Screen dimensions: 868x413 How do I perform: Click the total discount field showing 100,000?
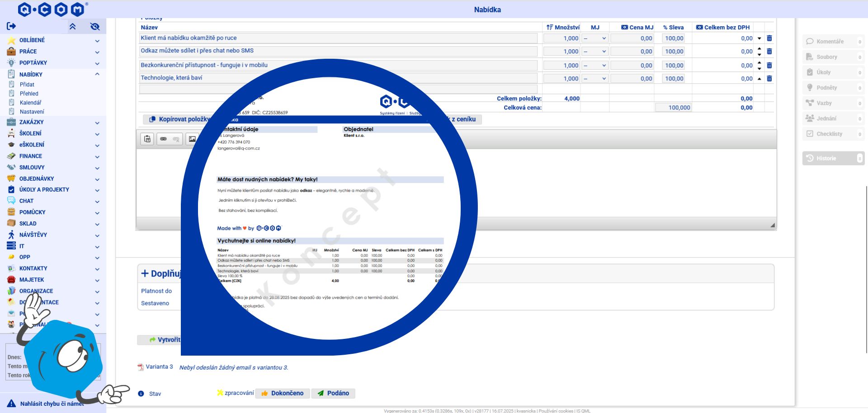click(x=673, y=108)
